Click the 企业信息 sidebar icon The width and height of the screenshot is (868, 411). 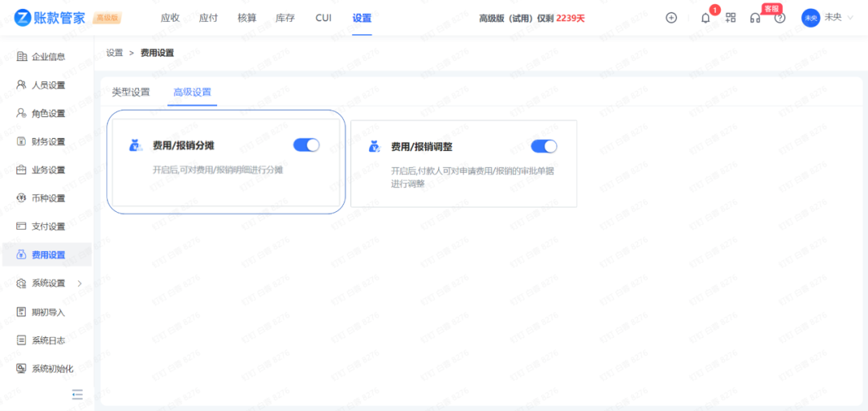[x=22, y=56]
